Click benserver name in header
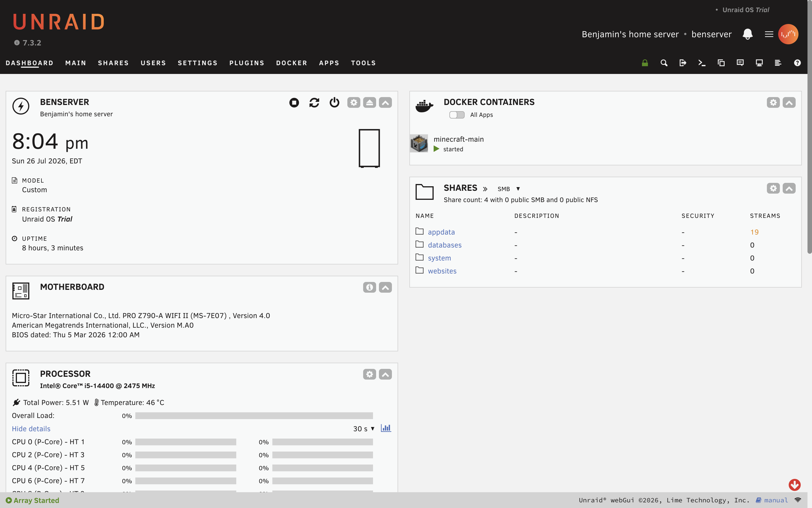Viewport: 812px width, 508px height. [711, 34]
